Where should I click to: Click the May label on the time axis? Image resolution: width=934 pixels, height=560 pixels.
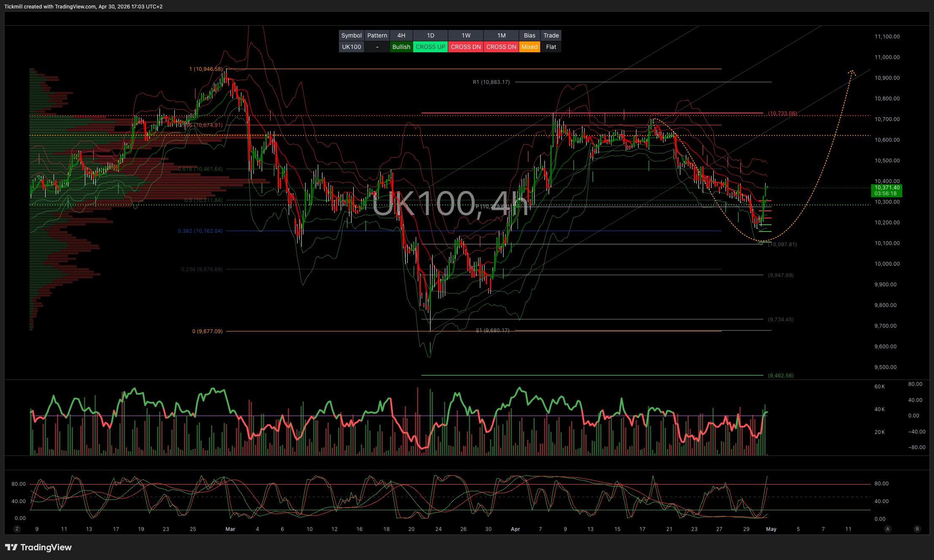tap(772, 528)
